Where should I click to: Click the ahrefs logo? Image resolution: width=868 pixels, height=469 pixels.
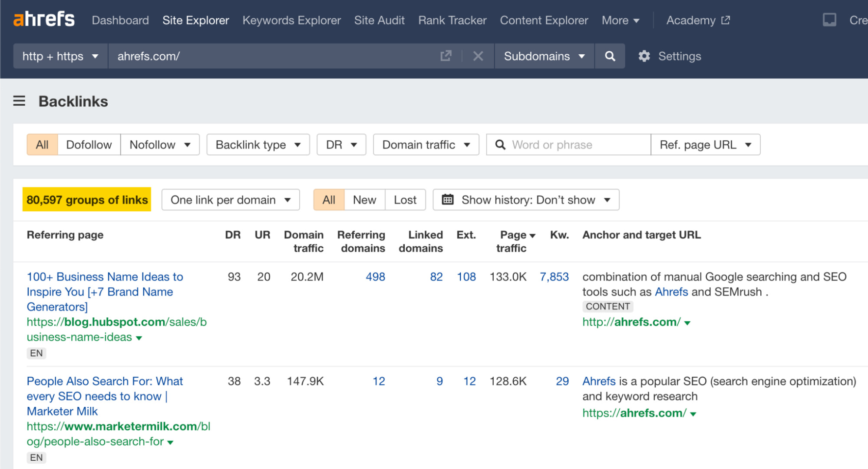point(43,19)
